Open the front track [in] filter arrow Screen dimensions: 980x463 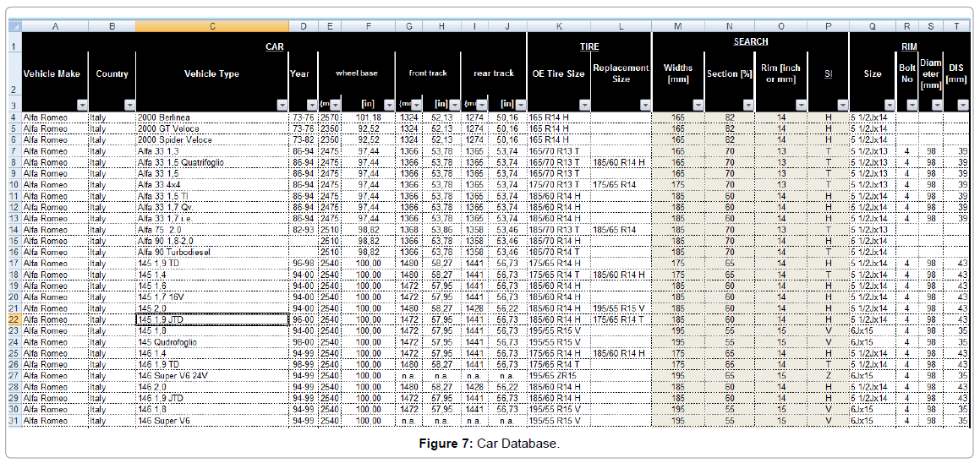pyautogui.click(x=454, y=105)
